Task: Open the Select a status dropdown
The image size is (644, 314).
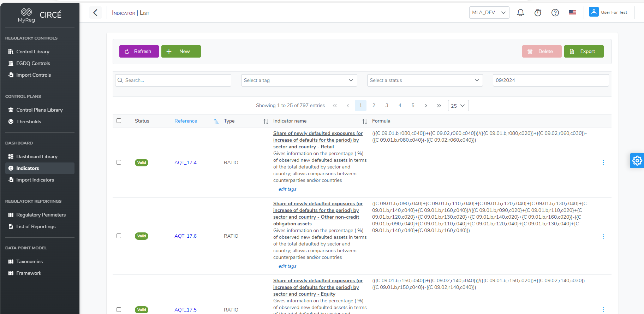Action: [425, 80]
